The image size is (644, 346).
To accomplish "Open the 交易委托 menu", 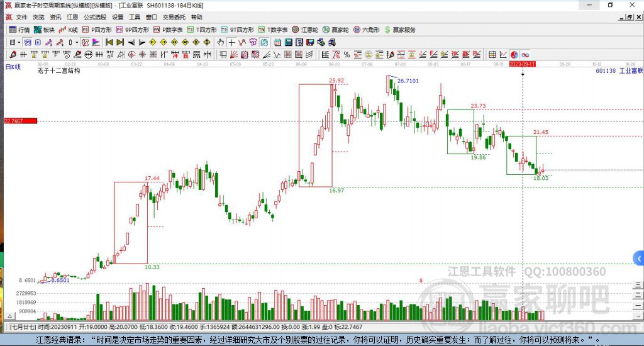I will (x=174, y=17).
